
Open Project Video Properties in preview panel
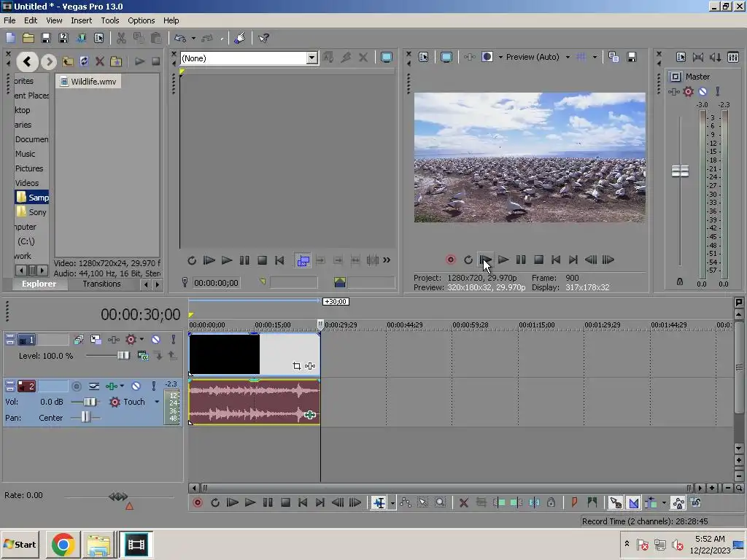pos(424,57)
